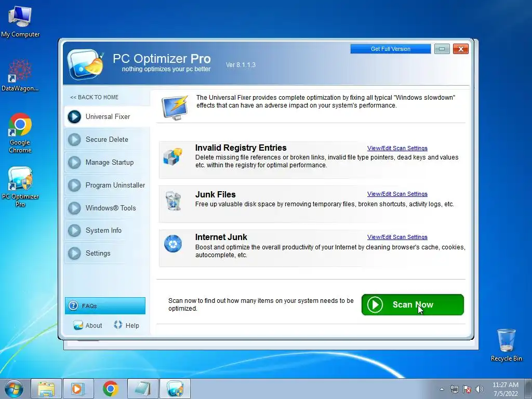The image size is (532, 399).
Task: Open File Explorer from the taskbar
Action: [46, 389]
